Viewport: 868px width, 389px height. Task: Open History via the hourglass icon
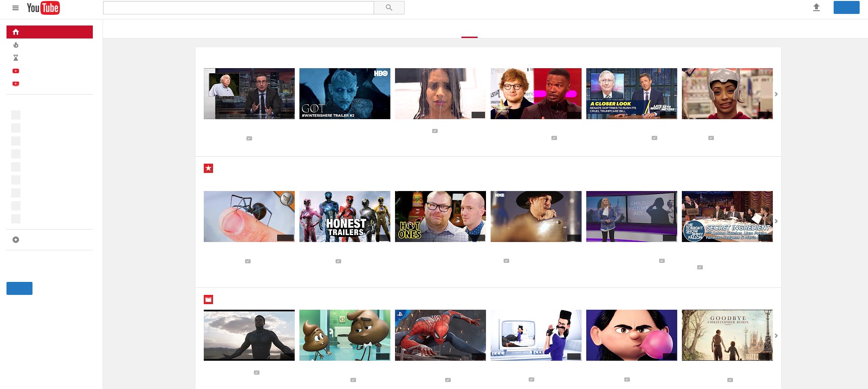(x=16, y=58)
